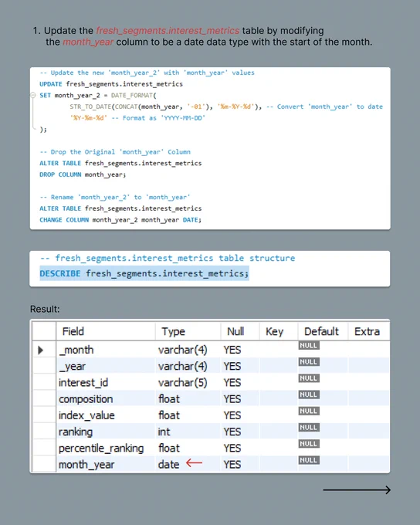
Task: Click the NULL default badge for percentile_ranking
Action: pyautogui.click(x=309, y=444)
